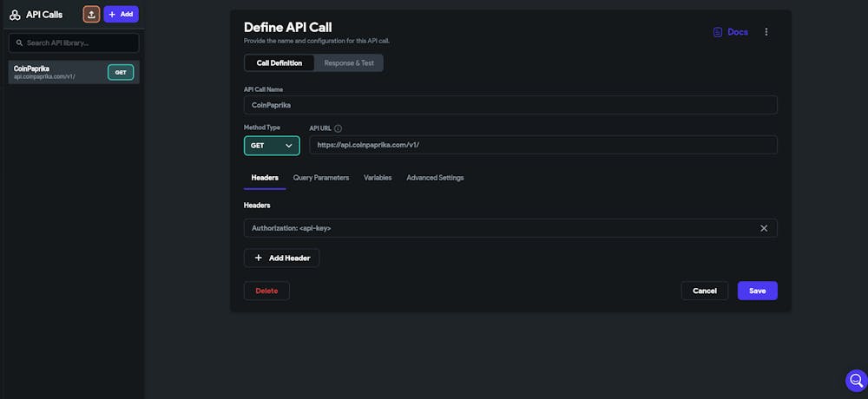
Task: Select the Query Parameters tab
Action: (x=321, y=178)
